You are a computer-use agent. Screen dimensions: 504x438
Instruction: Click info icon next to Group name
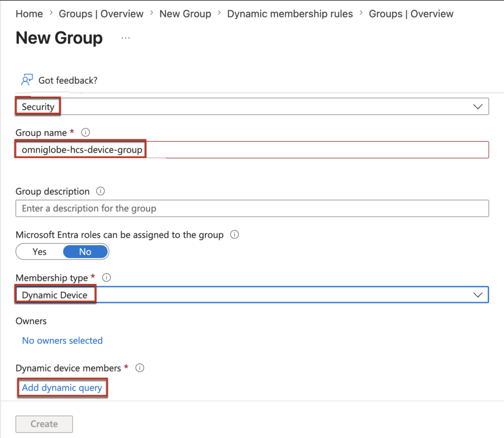86,133
